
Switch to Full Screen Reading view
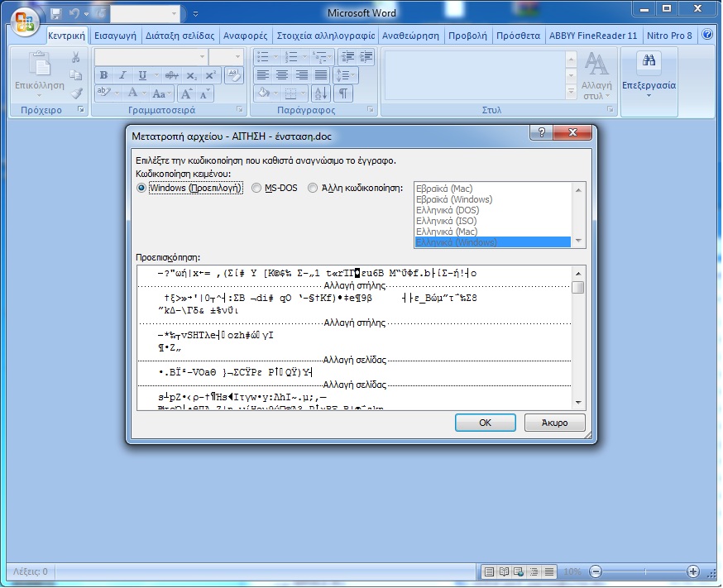(504, 571)
